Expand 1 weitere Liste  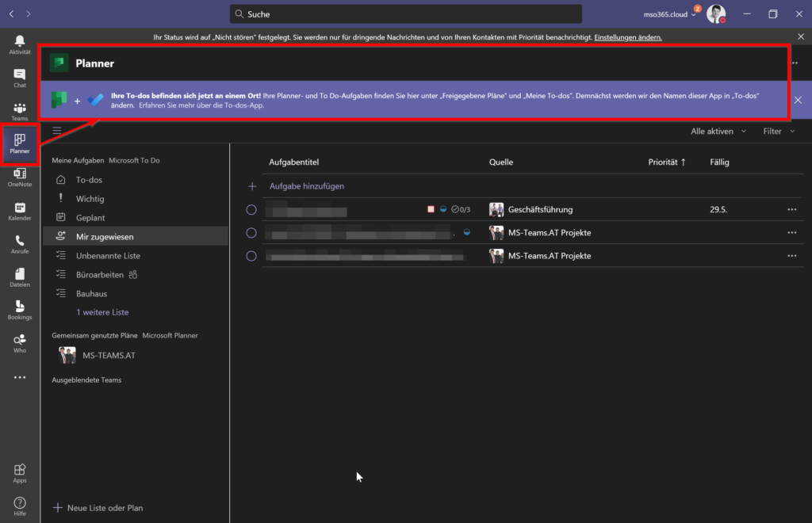click(102, 312)
